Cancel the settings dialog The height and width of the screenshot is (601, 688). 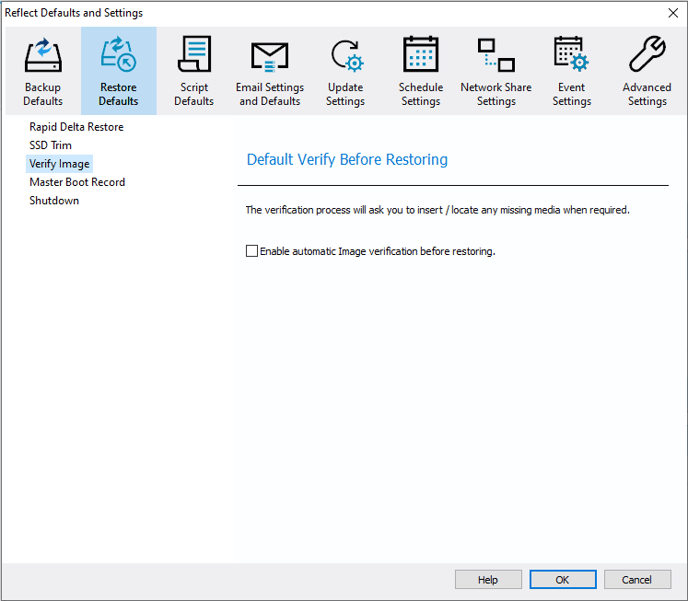(x=637, y=580)
